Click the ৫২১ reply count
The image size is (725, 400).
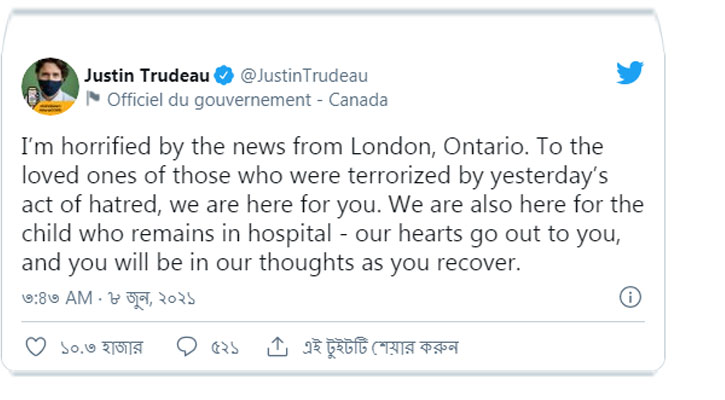point(224,348)
